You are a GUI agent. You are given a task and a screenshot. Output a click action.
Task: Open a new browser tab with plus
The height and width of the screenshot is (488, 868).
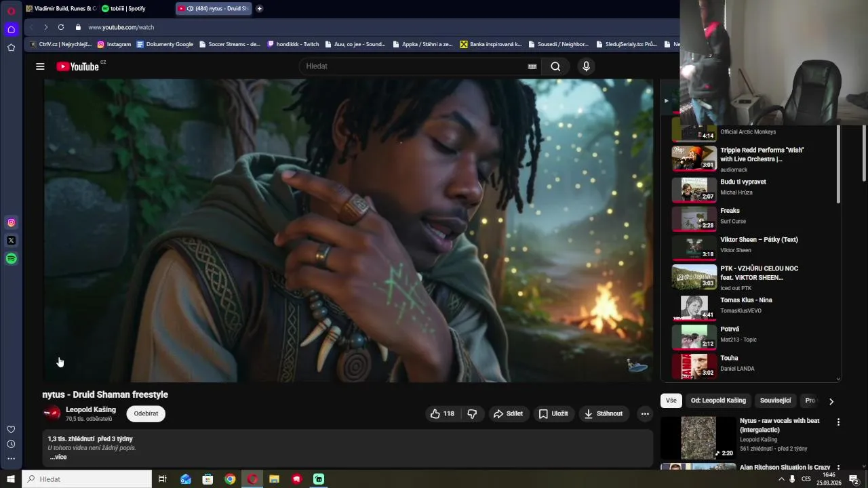pyautogui.click(x=259, y=9)
